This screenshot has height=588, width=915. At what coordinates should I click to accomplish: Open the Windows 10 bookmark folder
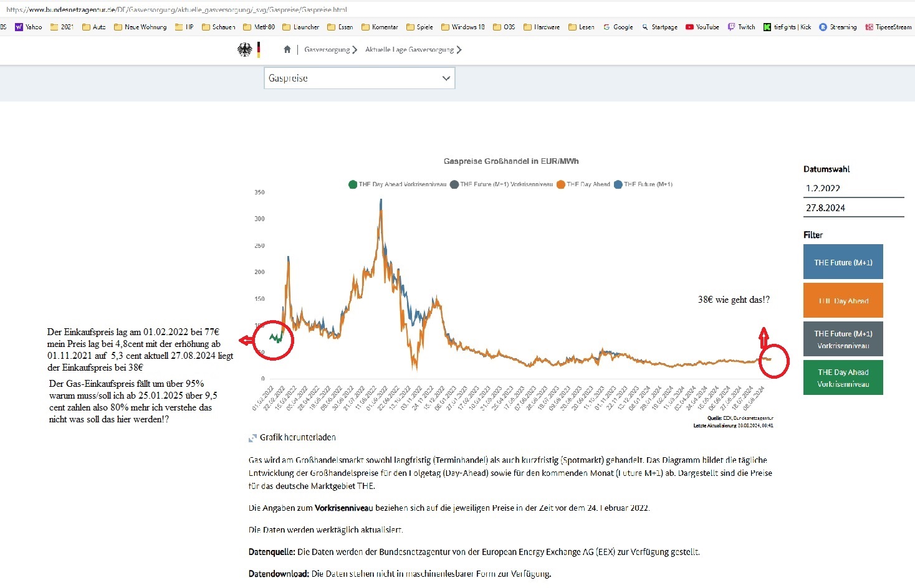pyautogui.click(x=462, y=27)
